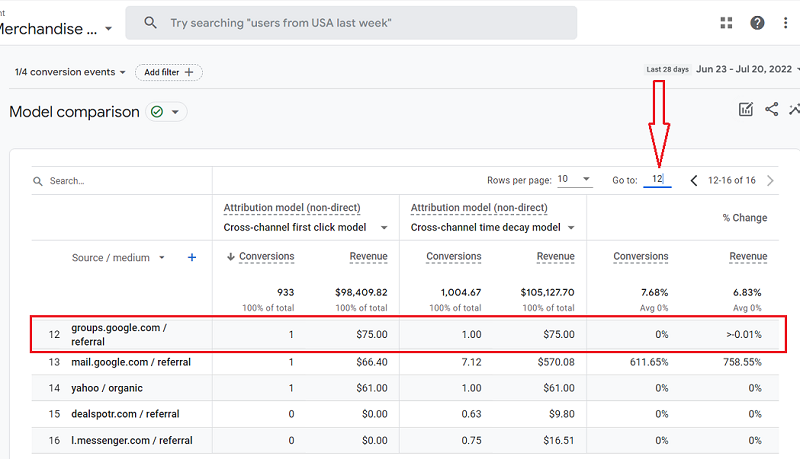Open the help question mark icon
This screenshot has width=800, height=459.
click(757, 23)
